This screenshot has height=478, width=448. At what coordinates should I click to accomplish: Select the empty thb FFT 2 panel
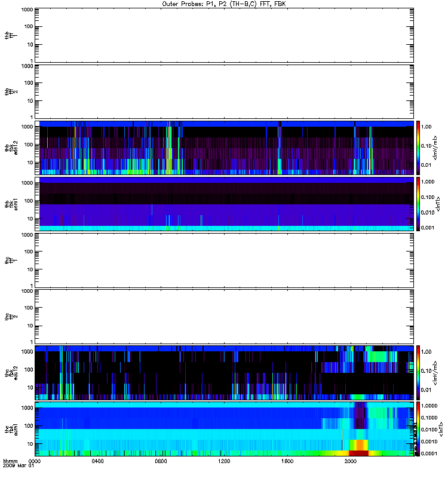point(225,92)
